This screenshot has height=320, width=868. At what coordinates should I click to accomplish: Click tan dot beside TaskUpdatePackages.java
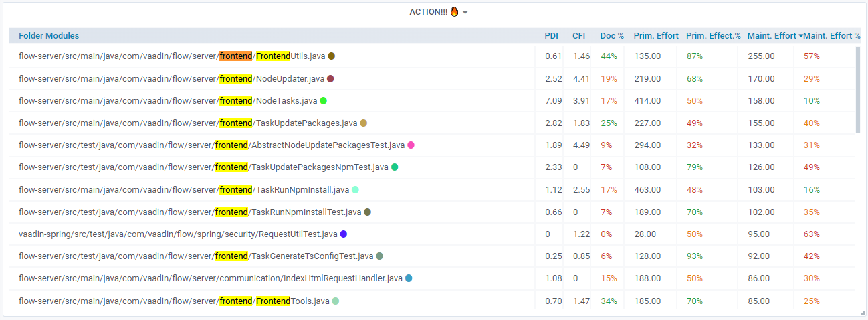(x=364, y=123)
